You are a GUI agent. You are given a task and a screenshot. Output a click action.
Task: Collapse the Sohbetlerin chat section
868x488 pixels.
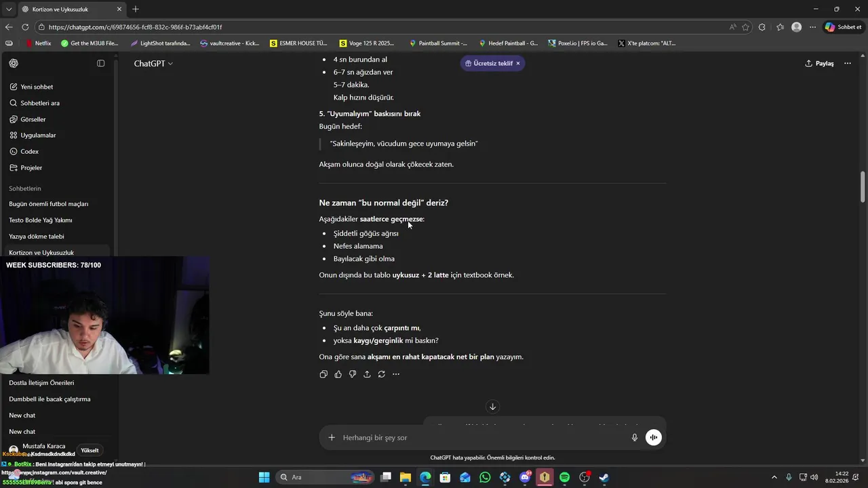(x=25, y=188)
